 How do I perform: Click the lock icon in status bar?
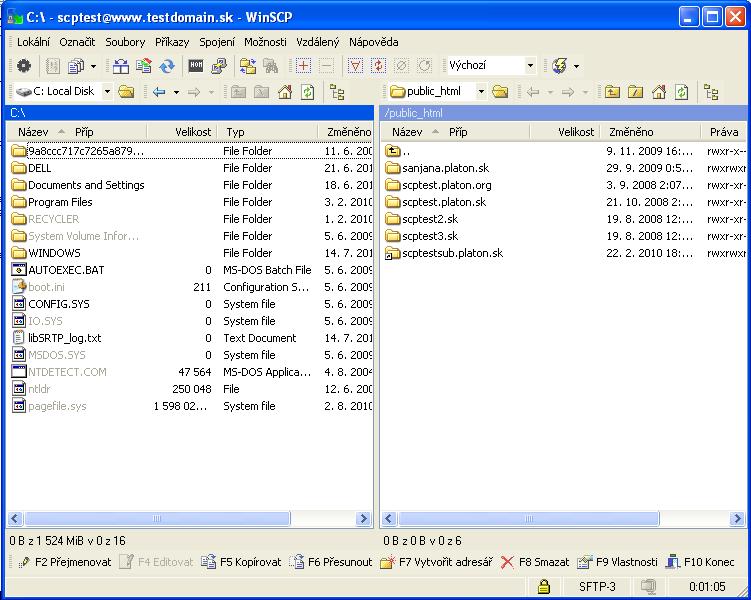(x=543, y=586)
